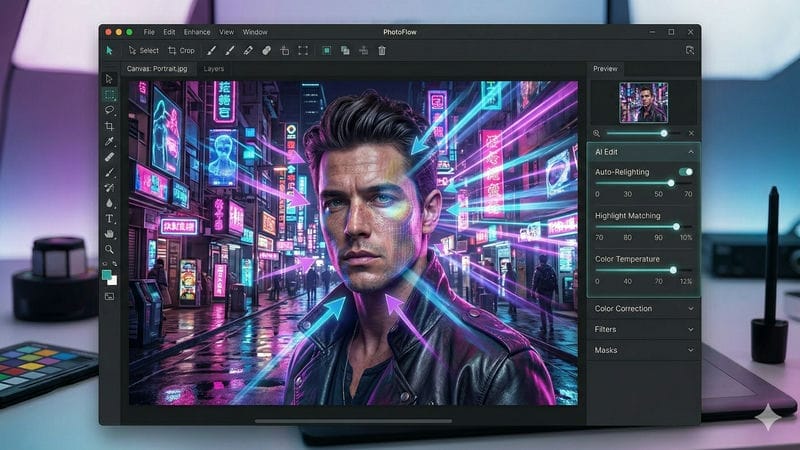Viewport: 800px width, 450px height.
Task: Click the trash delete icon in toolbar
Action: point(381,50)
